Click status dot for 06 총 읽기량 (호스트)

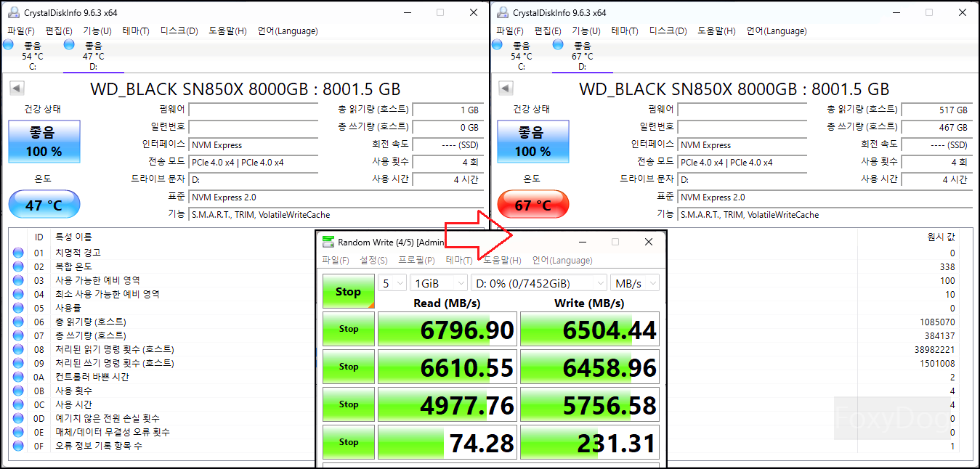tap(18, 322)
